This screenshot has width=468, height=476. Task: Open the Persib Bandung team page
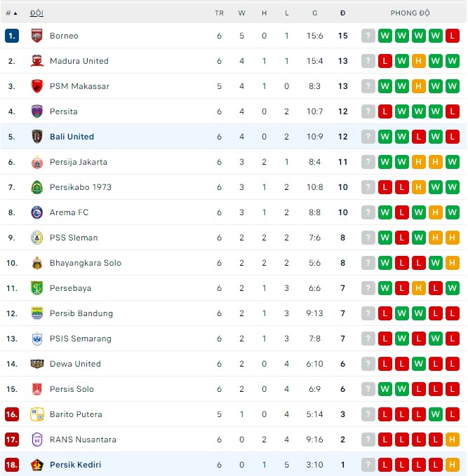[x=81, y=313]
